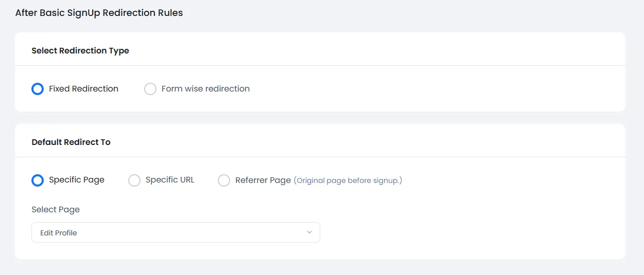Image resolution: width=644 pixels, height=275 pixels.
Task: Click the divider line under Select Redirection Type
Action: [320, 66]
